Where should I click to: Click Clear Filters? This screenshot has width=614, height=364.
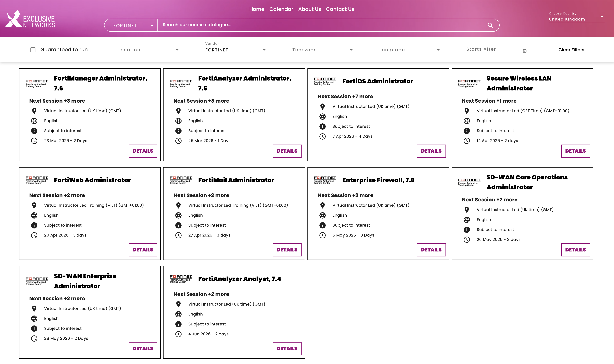coord(571,50)
